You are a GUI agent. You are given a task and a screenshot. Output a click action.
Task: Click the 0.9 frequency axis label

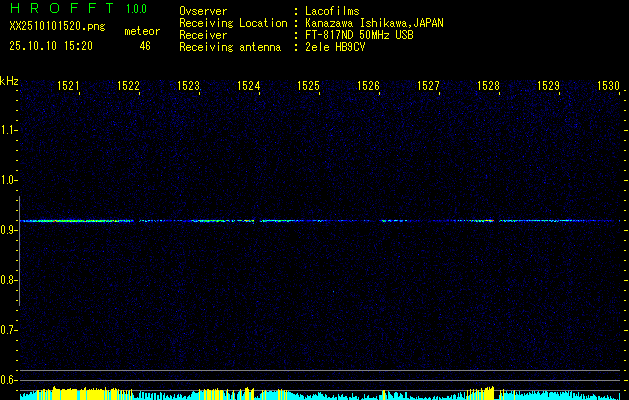tap(9, 230)
